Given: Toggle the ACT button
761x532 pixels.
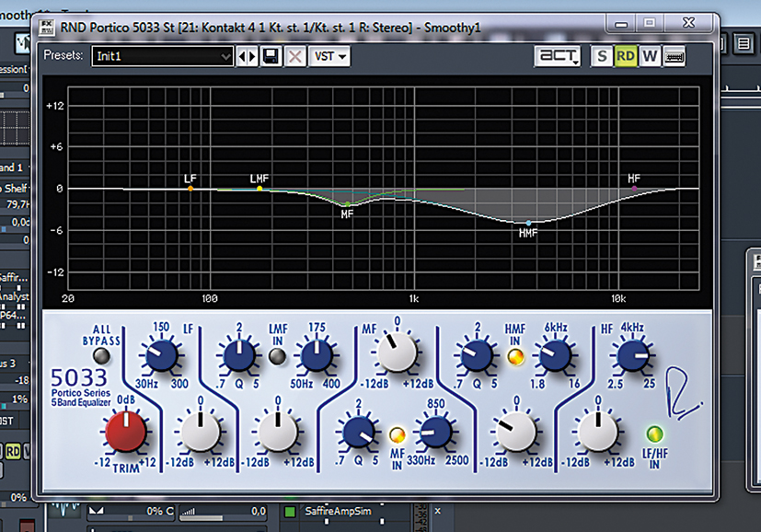Looking at the screenshot, I should pos(558,56).
